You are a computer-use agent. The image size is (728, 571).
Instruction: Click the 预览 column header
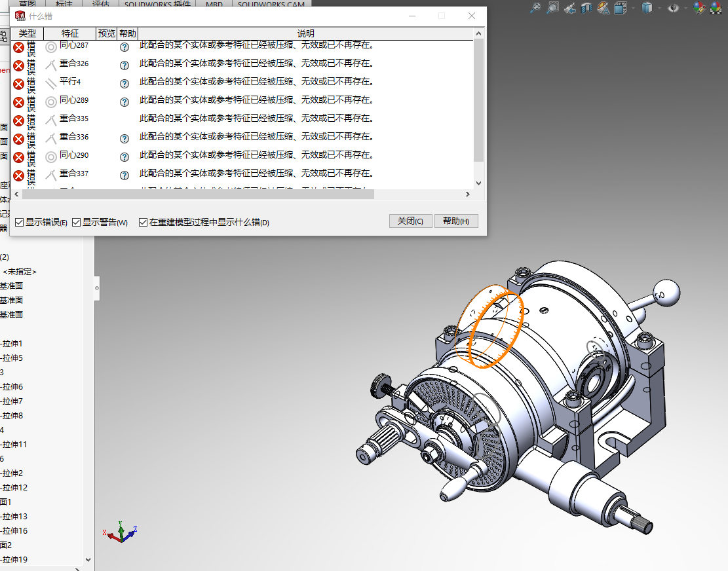tap(107, 33)
